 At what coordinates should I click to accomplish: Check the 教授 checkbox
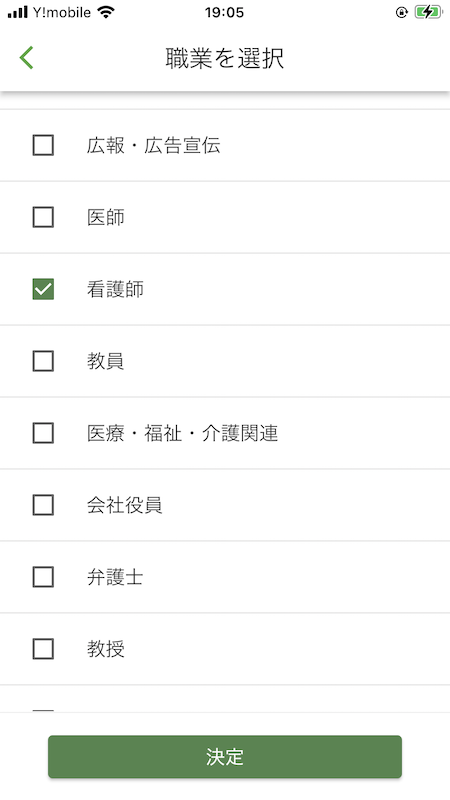pos(43,649)
